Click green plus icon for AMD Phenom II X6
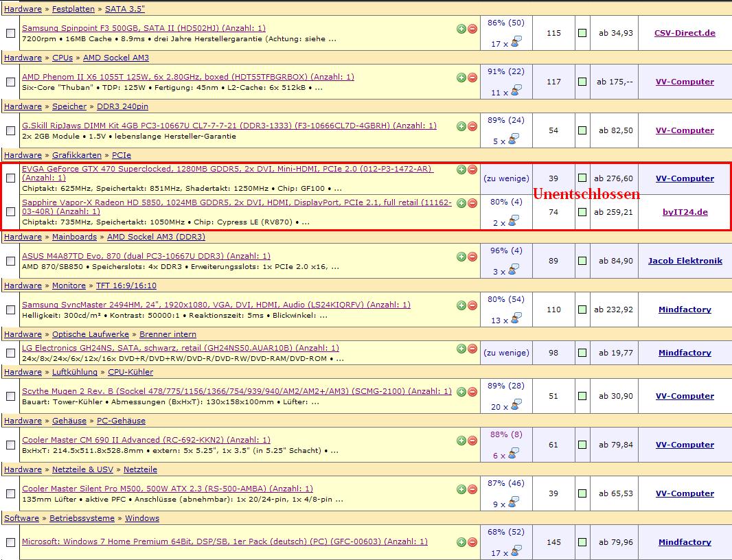This screenshot has width=732, height=560. click(x=461, y=78)
